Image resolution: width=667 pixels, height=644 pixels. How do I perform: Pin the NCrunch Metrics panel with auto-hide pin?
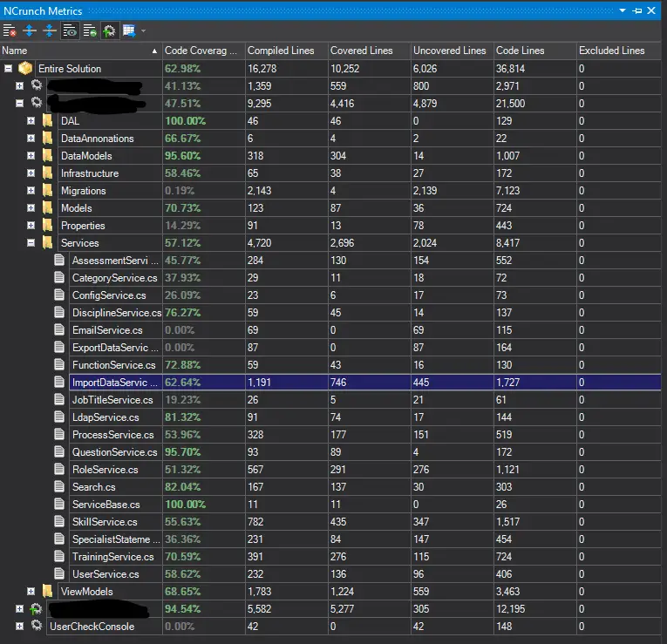click(636, 10)
